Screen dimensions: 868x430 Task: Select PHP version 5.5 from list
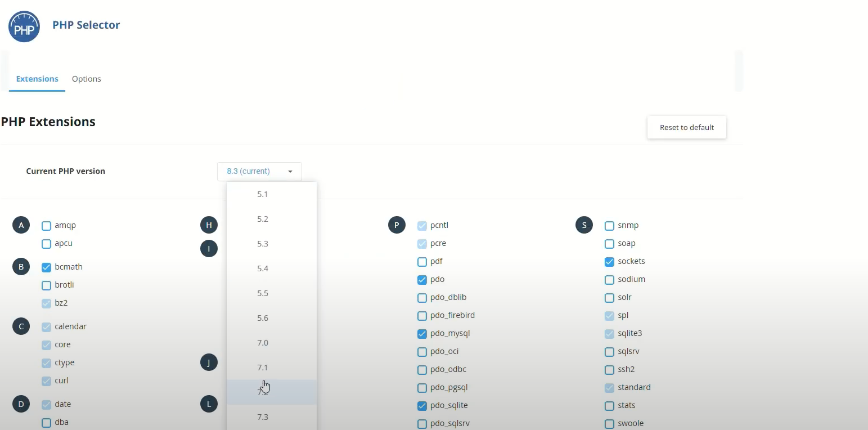(272, 293)
